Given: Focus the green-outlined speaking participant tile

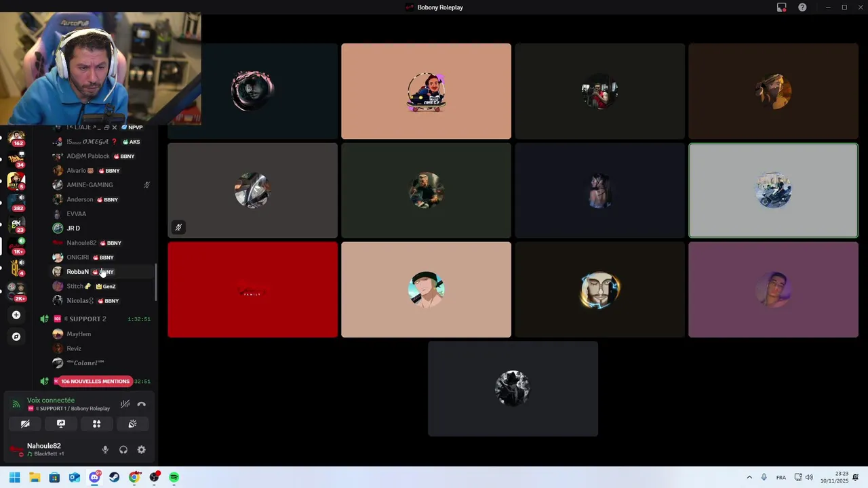Looking at the screenshot, I should [x=773, y=190].
